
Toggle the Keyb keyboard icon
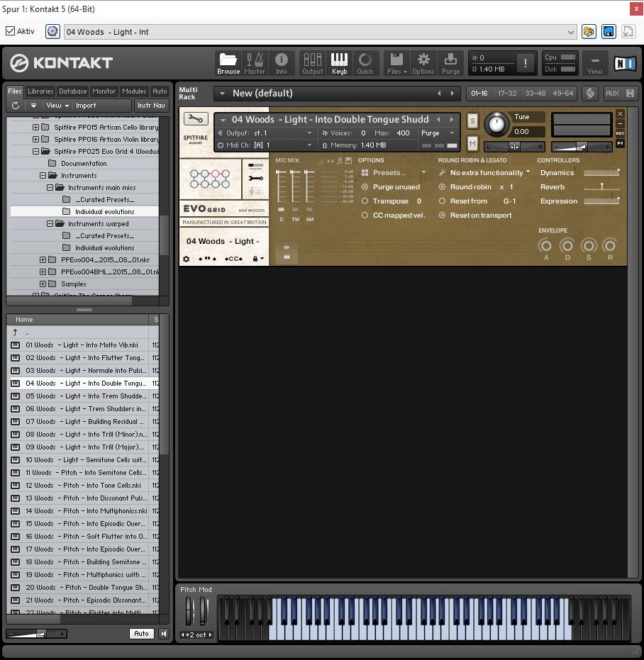coord(339,64)
